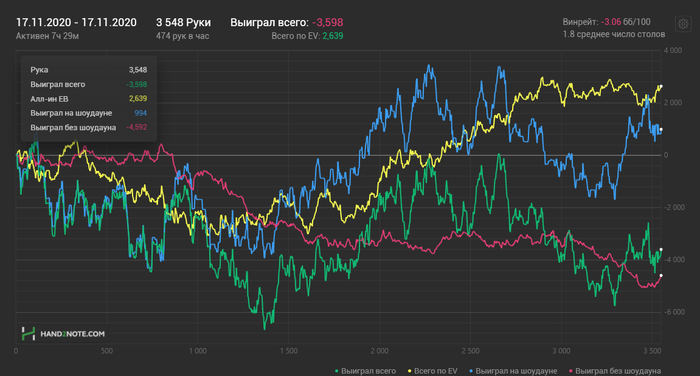Image resolution: width=700 pixels, height=376 pixels.
Task: Click 'Винрейт: -3.06 бб/100' text
Action: pyautogui.click(x=606, y=21)
